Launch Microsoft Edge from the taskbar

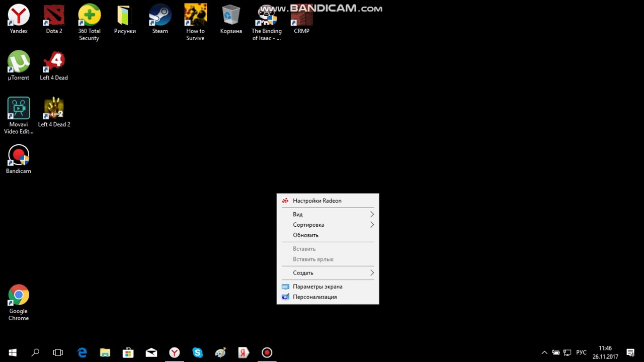[82, 352]
